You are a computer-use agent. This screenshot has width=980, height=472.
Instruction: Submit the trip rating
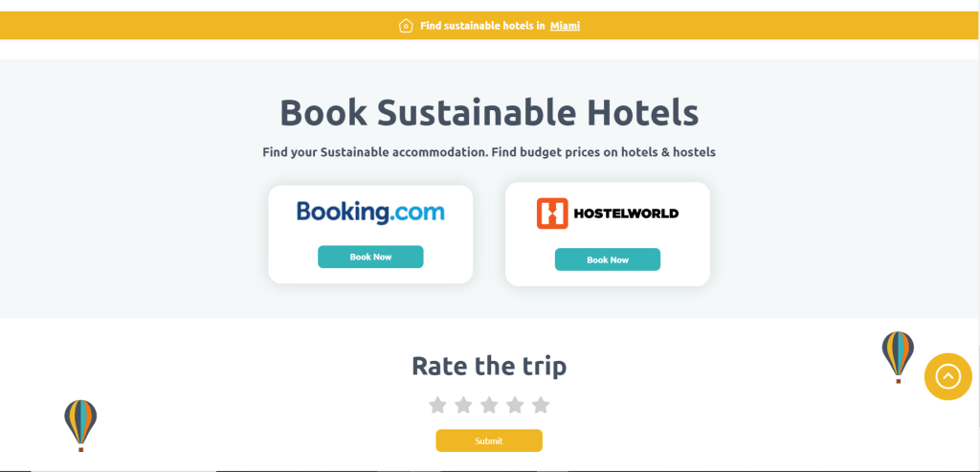pyautogui.click(x=489, y=440)
